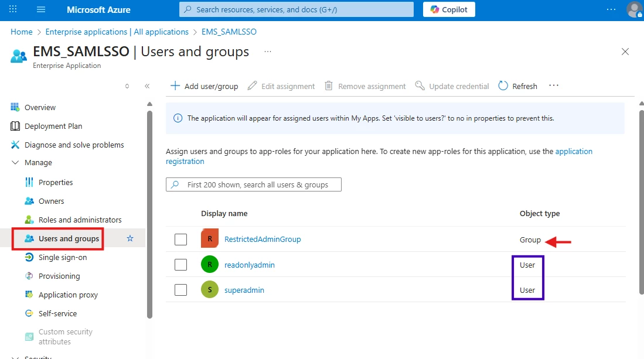This screenshot has height=359, width=644.
Task: Collapse the Manage section chevron
Action: (15, 162)
